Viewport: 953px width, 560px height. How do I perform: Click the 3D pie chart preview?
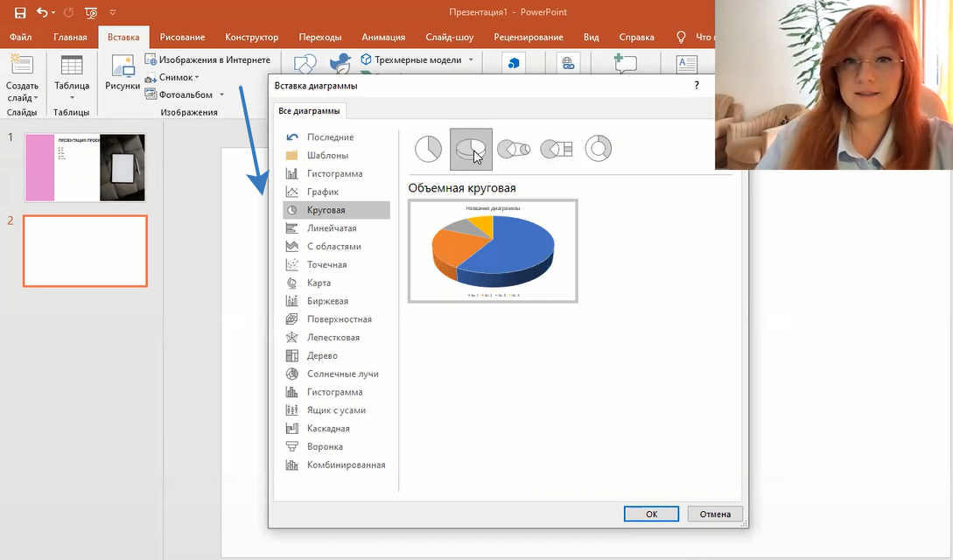(x=493, y=251)
